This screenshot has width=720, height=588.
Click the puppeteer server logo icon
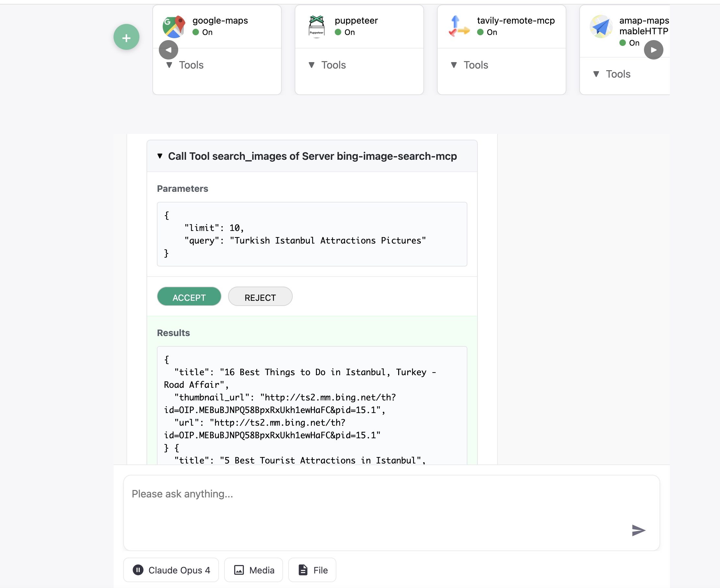(x=316, y=27)
